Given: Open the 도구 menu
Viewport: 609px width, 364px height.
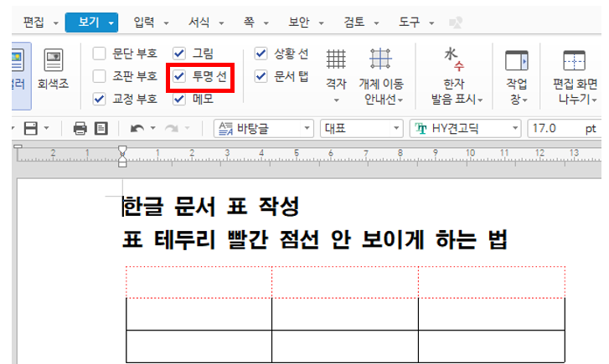Looking at the screenshot, I should point(410,23).
